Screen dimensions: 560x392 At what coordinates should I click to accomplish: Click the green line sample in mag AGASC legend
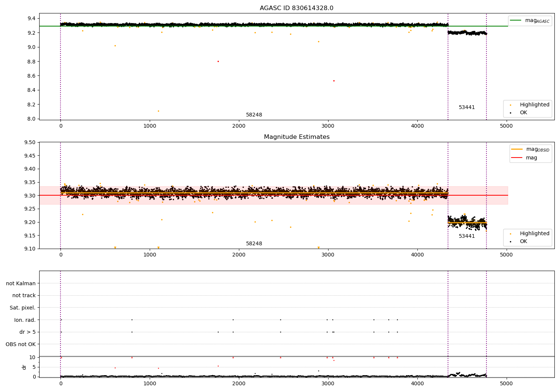click(516, 21)
